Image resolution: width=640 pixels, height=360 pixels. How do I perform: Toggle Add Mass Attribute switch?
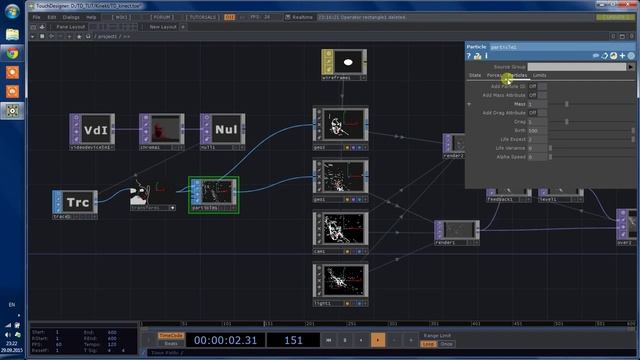(x=537, y=95)
